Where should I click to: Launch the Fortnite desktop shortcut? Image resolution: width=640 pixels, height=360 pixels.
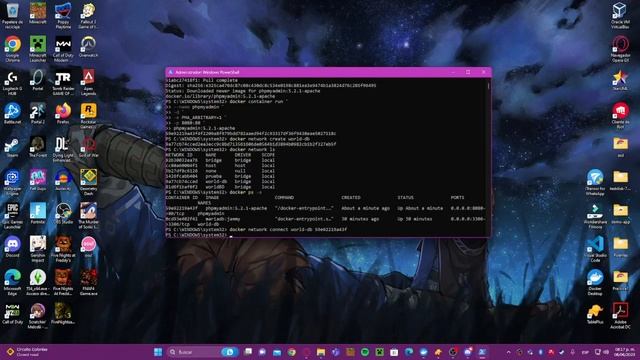(x=38, y=213)
